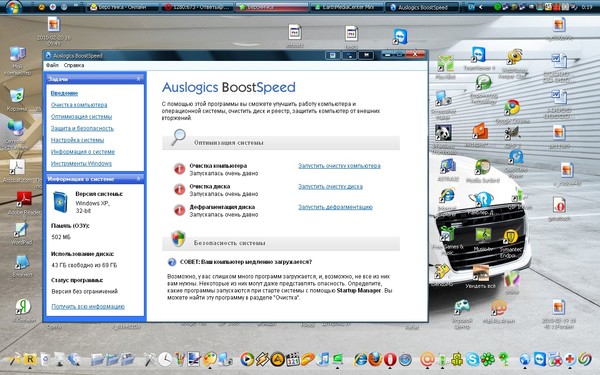The height and width of the screenshot is (375, 600).
Task: Launch Skype from the bottom dock
Action: (472, 360)
